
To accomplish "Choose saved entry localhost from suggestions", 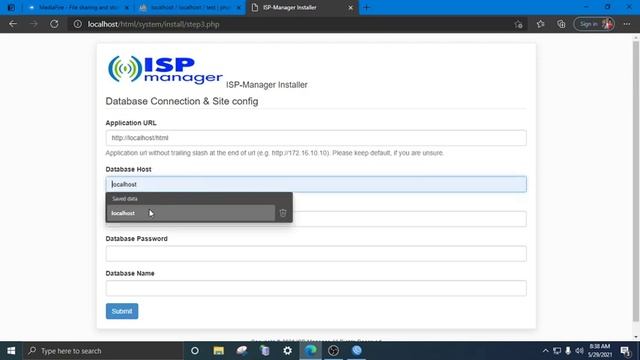I will [x=191, y=213].
